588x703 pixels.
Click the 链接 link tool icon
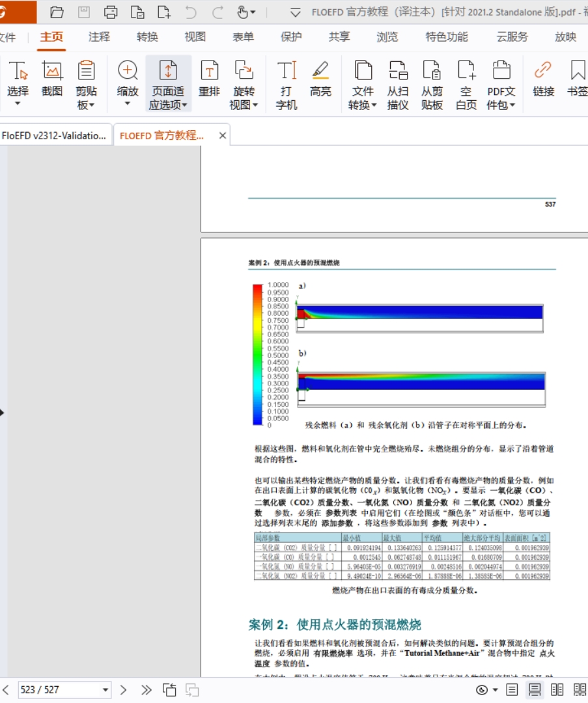tap(543, 81)
